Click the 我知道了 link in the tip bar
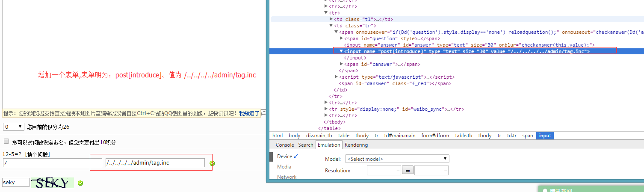Viewport: 644px width, 192px height. tap(249, 113)
